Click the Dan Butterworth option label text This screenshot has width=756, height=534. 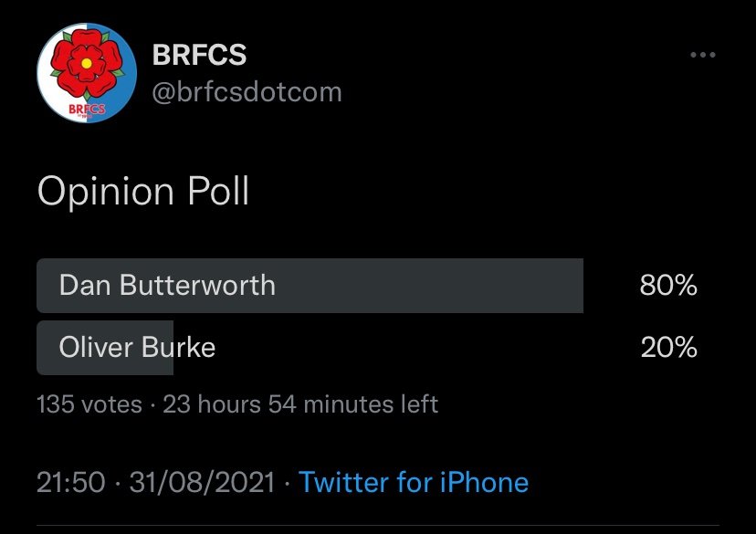coord(167,285)
